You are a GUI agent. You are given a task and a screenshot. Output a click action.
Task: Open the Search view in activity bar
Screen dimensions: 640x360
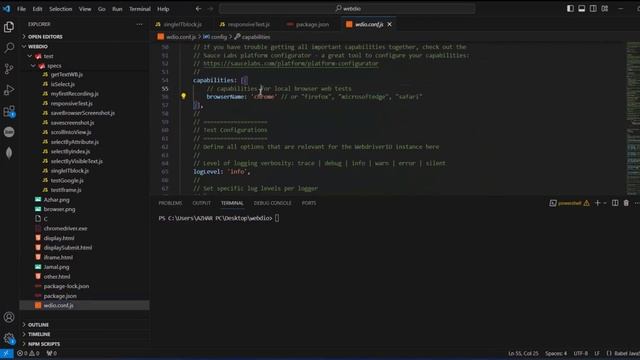coord(9,48)
